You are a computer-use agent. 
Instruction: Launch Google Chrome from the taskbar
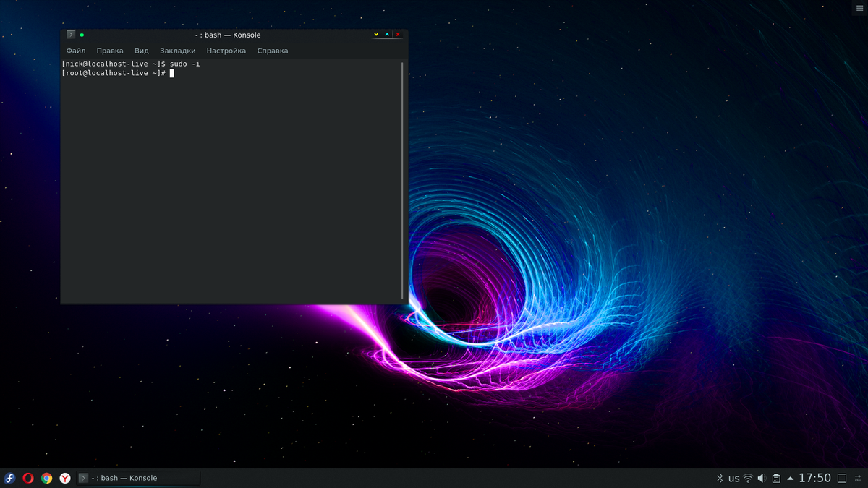[x=46, y=478]
